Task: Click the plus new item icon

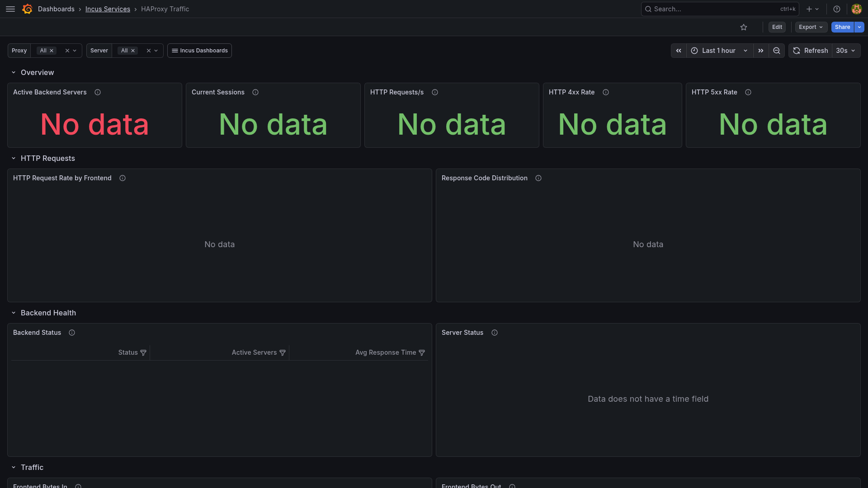Action: coord(812,9)
